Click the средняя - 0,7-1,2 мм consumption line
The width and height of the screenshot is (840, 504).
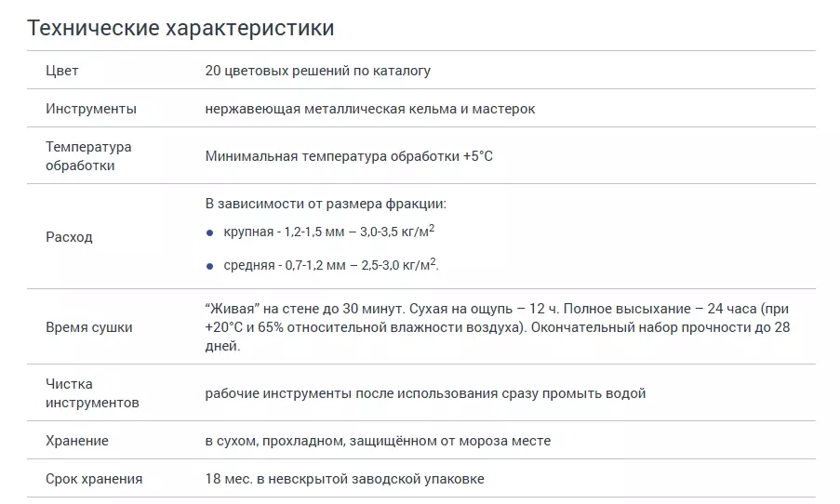point(330,266)
